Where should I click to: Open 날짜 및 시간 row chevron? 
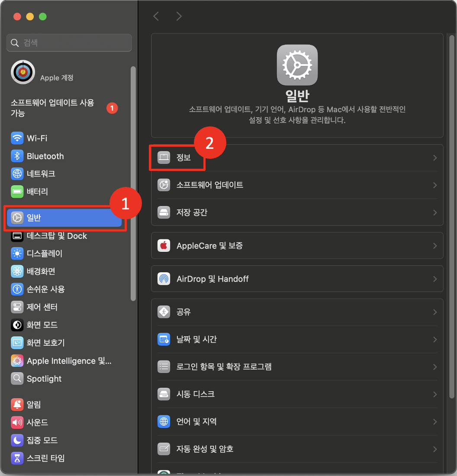click(435, 339)
